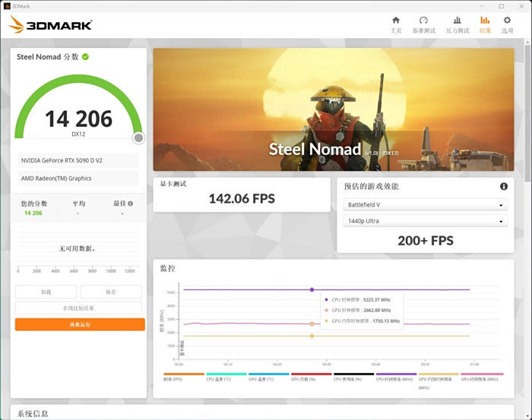Click the 预估的游戏效能 heading
The image size is (532, 420).
click(371, 186)
